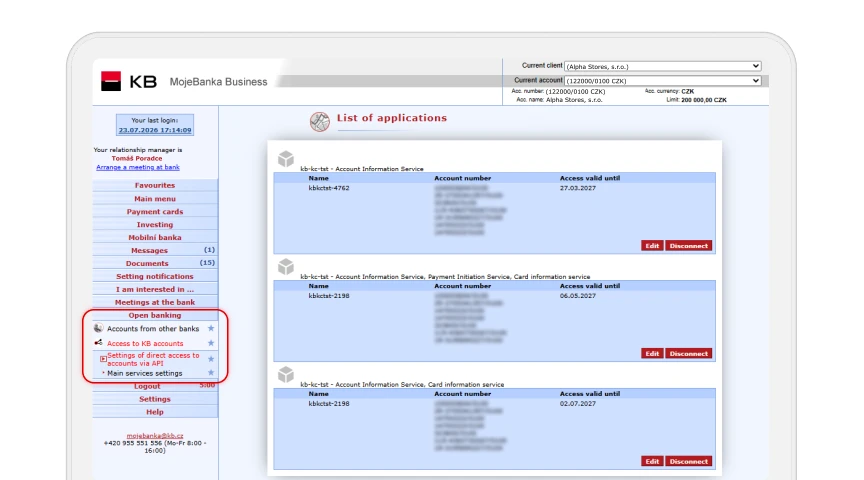Star Access to KB accounts as favourite

[210, 343]
